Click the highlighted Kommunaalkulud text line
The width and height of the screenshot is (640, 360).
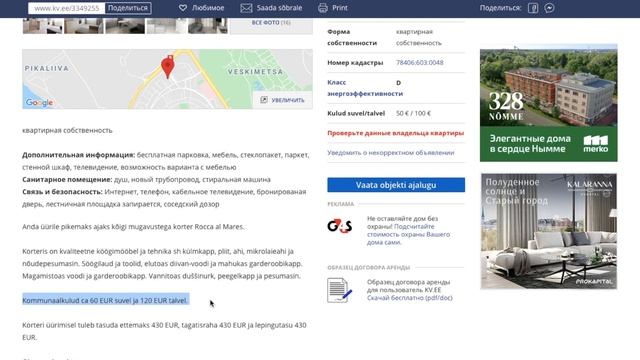click(x=105, y=300)
